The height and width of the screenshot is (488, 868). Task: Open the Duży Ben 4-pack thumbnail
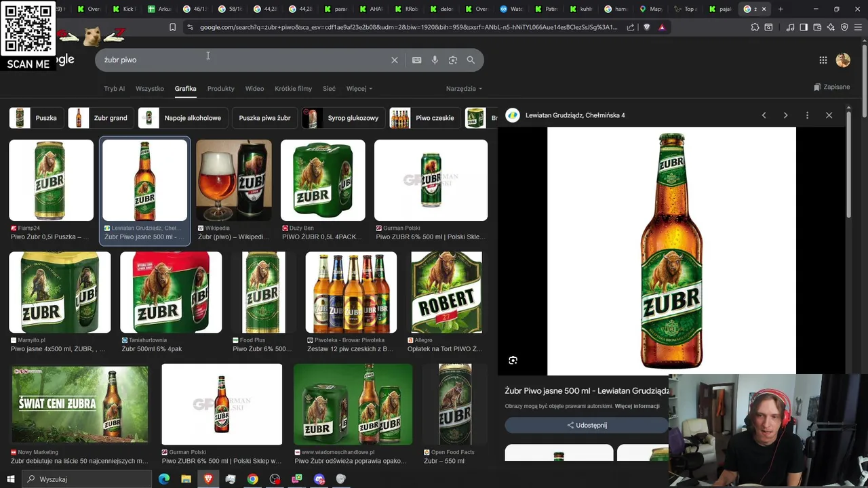(323, 180)
